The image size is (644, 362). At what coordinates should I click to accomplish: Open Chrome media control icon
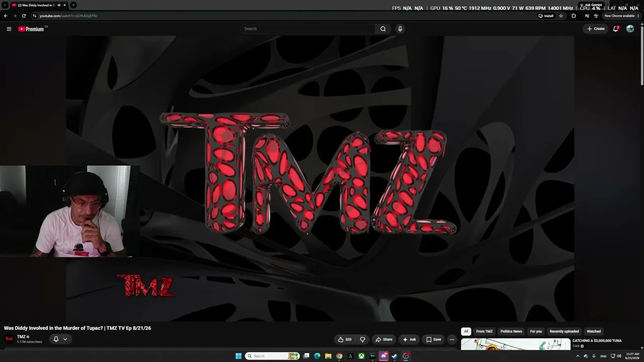[x=587, y=16]
